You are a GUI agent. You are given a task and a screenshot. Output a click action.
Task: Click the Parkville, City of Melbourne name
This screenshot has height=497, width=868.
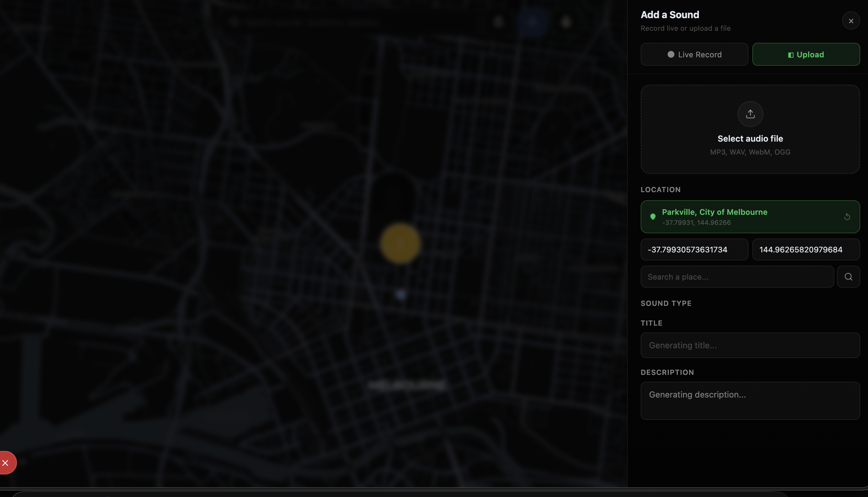tap(714, 212)
